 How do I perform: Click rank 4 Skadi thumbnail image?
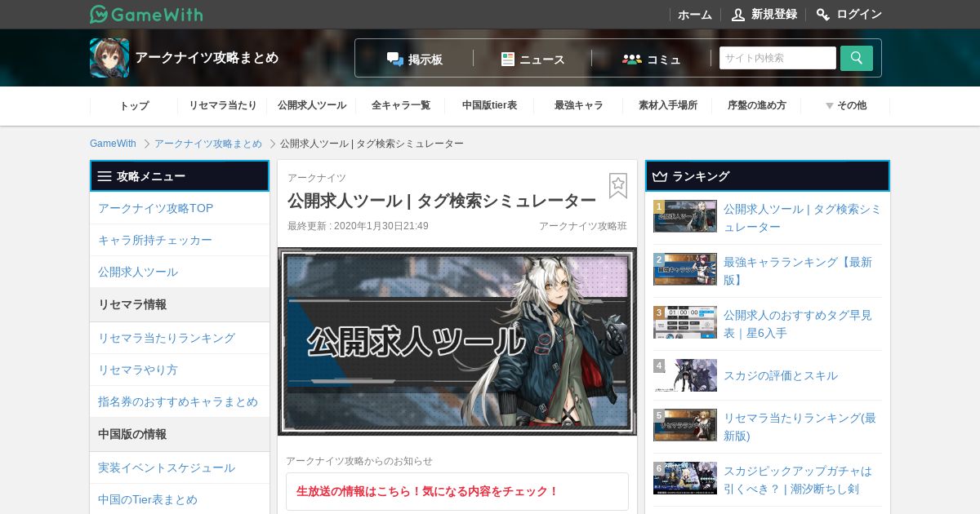(685, 375)
